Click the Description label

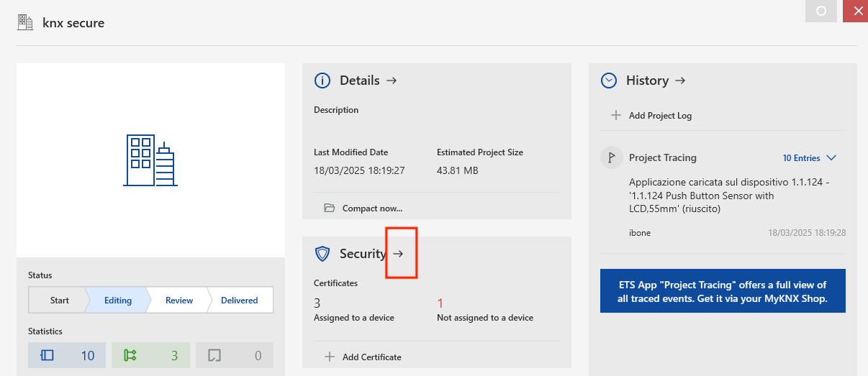coord(336,110)
